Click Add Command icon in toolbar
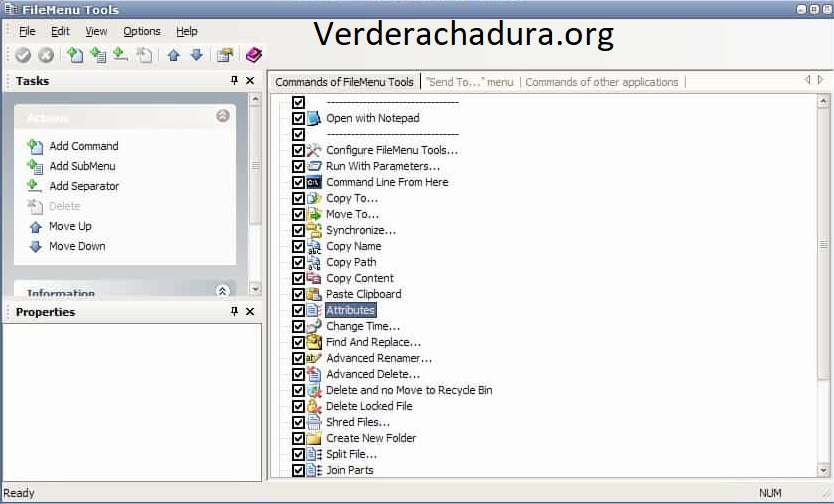 75,55
